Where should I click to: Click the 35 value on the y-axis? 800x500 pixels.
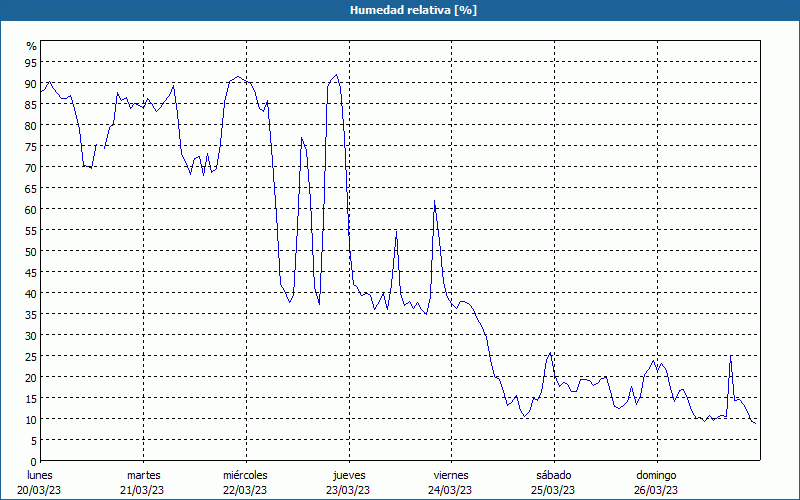click(x=31, y=314)
